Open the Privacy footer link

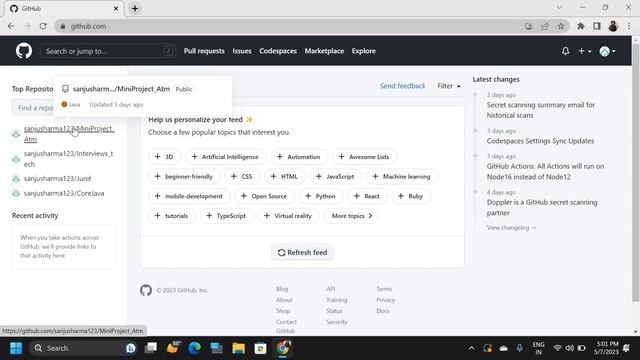(x=385, y=300)
